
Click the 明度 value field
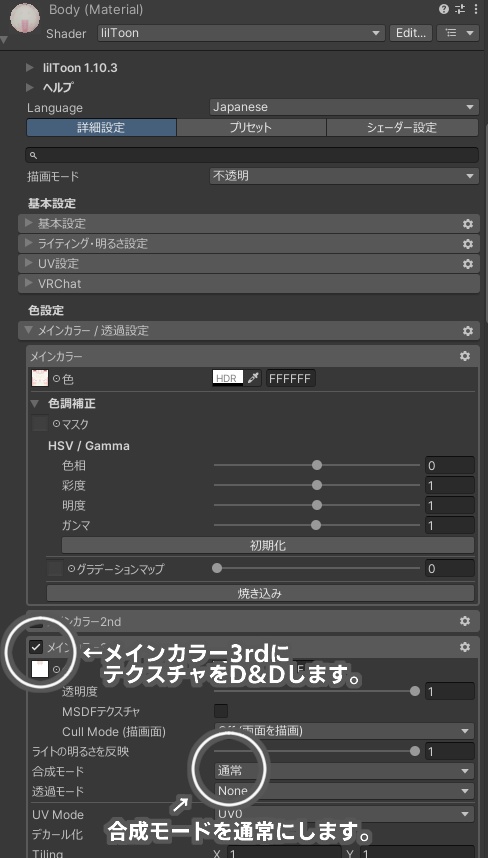tap(449, 505)
